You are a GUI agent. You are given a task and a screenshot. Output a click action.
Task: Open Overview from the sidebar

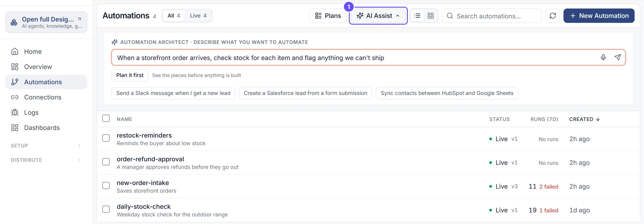point(46,67)
